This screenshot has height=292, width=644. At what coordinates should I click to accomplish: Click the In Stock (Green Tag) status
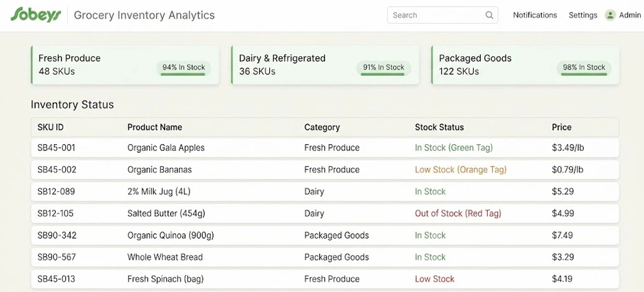click(x=454, y=148)
